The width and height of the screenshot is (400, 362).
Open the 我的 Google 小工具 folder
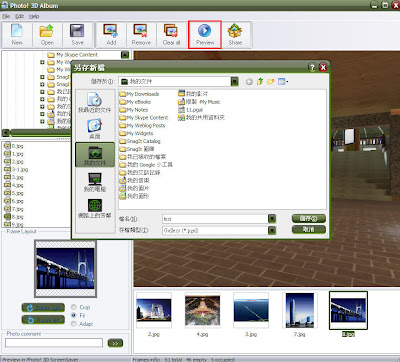[x=146, y=165]
